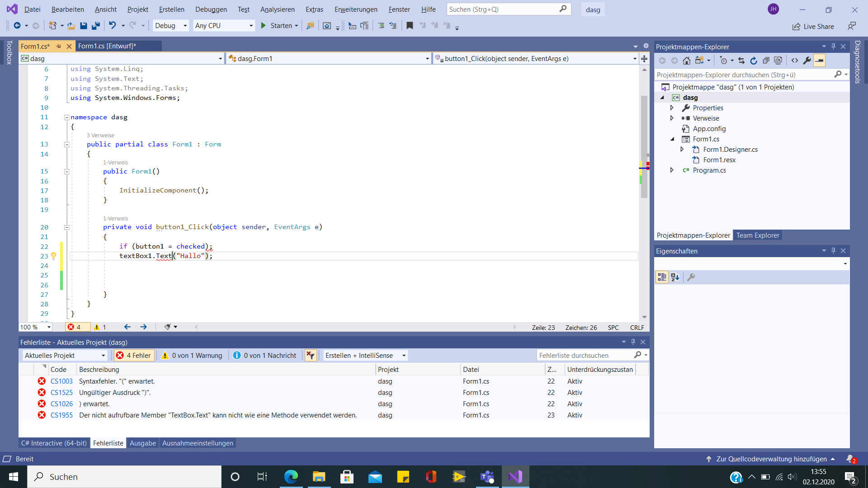Open the Any CPU platform dropdown
Image resolution: width=868 pixels, height=488 pixels.
coord(224,26)
